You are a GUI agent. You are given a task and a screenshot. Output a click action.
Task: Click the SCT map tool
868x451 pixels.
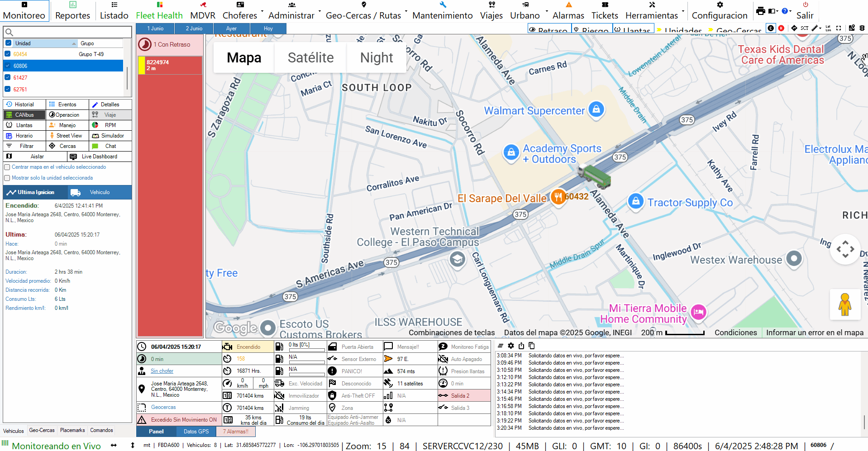804,28
